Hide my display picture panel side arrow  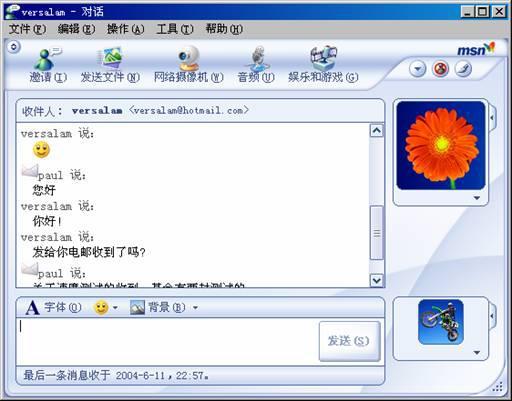tap(492, 315)
